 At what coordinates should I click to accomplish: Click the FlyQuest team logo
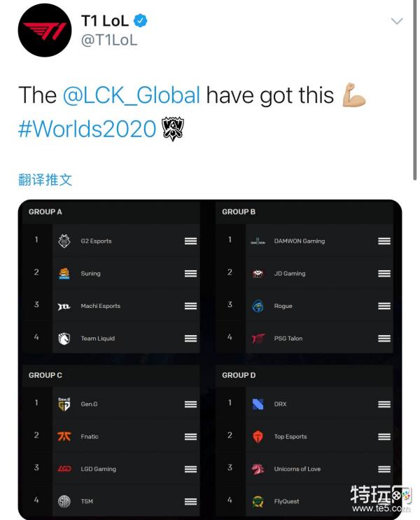point(258,501)
